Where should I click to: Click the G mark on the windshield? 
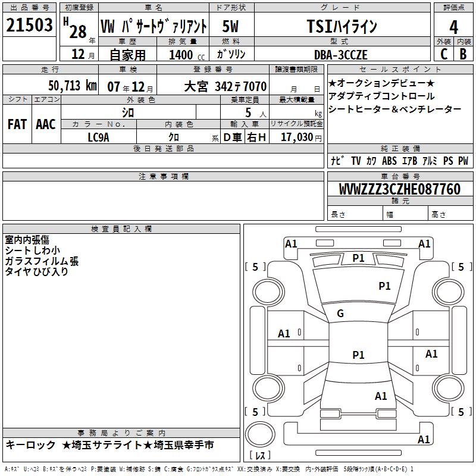coord(340,314)
